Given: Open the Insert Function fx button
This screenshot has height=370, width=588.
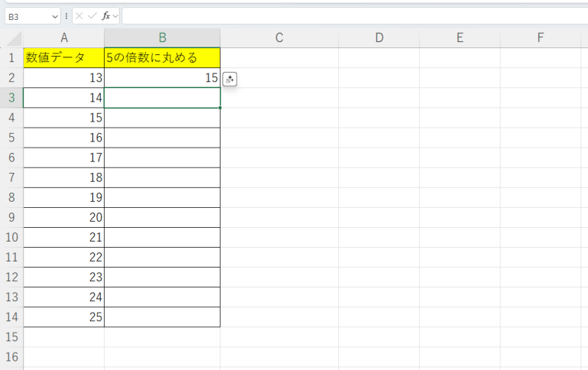Looking at the screenshot, I should [x=106, y=16].
